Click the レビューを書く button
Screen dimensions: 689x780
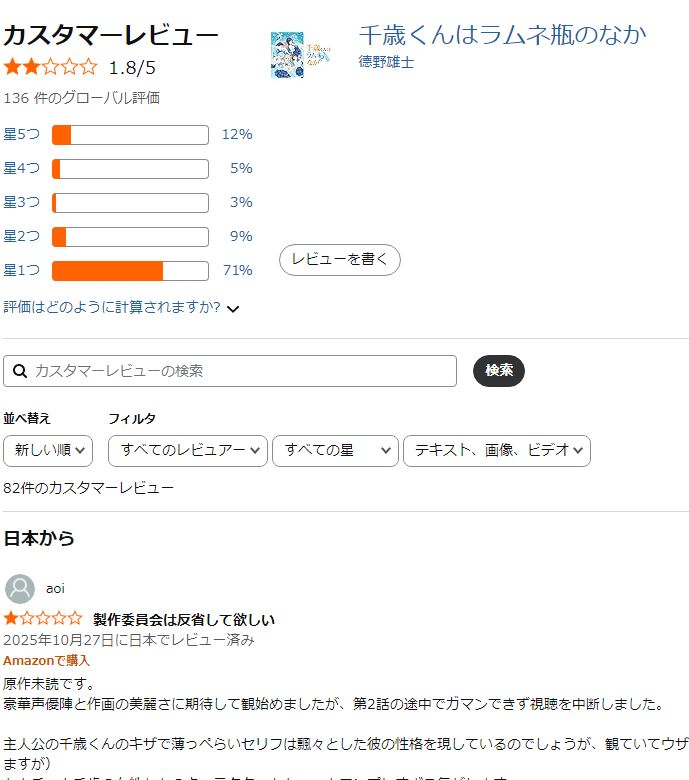(x=339, y=260)
